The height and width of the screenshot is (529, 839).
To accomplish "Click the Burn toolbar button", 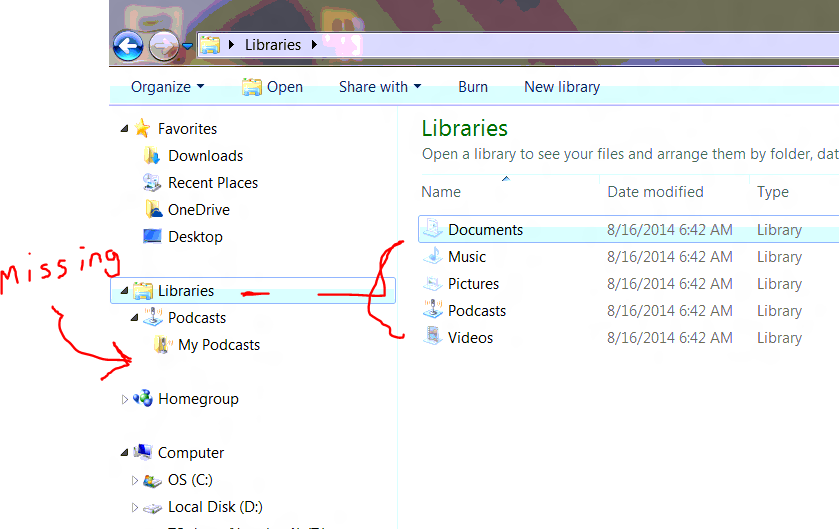I will coord(473,87).
